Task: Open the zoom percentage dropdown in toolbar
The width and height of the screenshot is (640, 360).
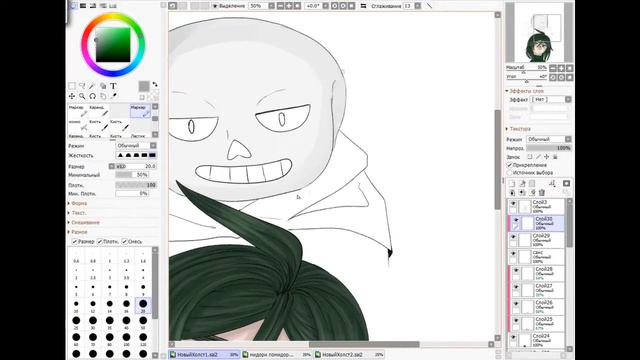Action: 271,6
